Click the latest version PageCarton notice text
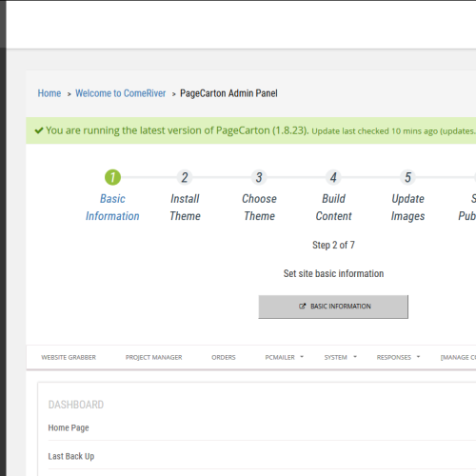This screenshot has width=476, height=476. coord(177,130)
